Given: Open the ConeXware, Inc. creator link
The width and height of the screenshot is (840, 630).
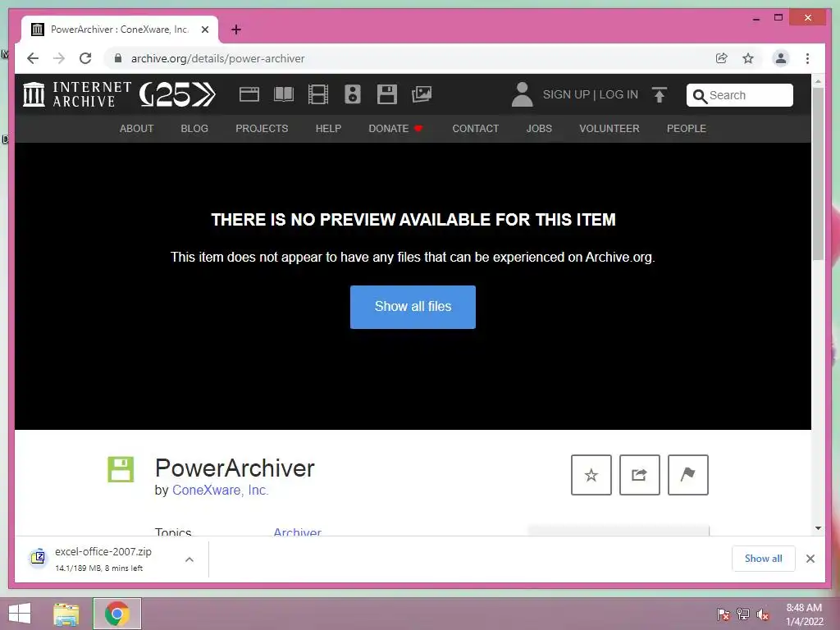Looking at the screenshot, I should 220,491.
